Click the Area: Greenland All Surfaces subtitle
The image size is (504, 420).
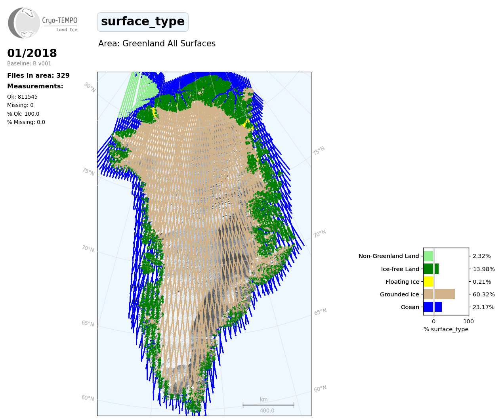[157, 44]
